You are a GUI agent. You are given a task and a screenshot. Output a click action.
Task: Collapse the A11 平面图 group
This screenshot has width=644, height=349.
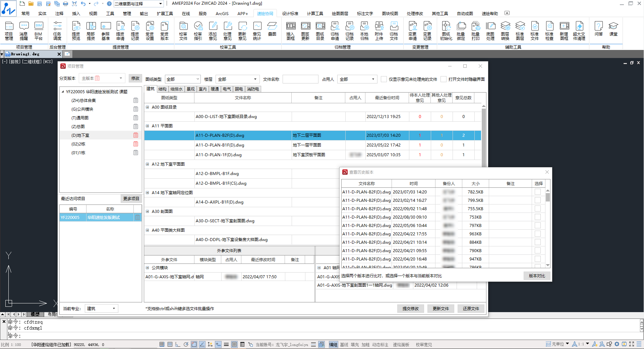click(147, 126)
